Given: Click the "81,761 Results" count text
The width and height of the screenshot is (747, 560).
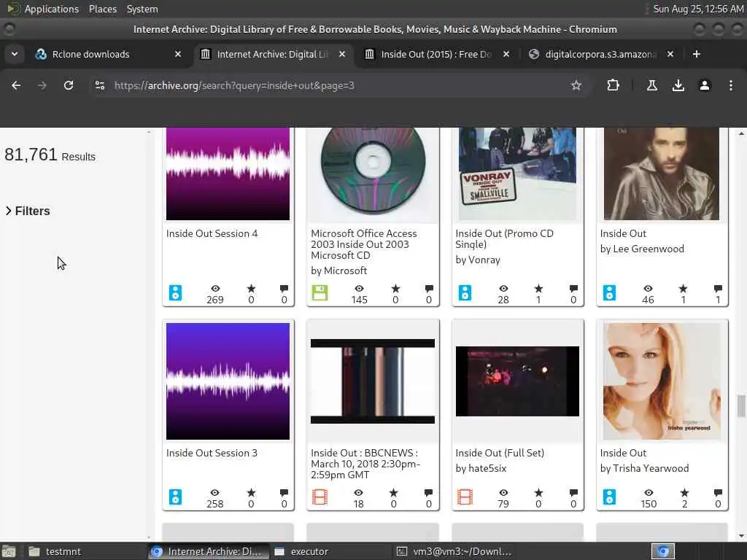Looking at the screenshot, I should coord(50,155).
